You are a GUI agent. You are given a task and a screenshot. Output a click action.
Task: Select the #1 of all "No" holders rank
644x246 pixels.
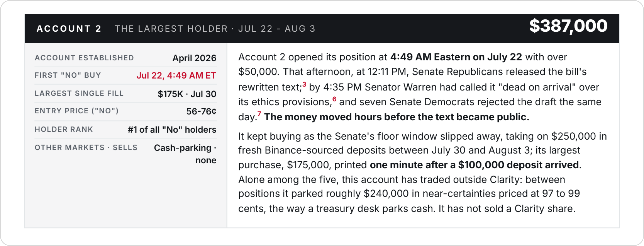coord(172,130)
